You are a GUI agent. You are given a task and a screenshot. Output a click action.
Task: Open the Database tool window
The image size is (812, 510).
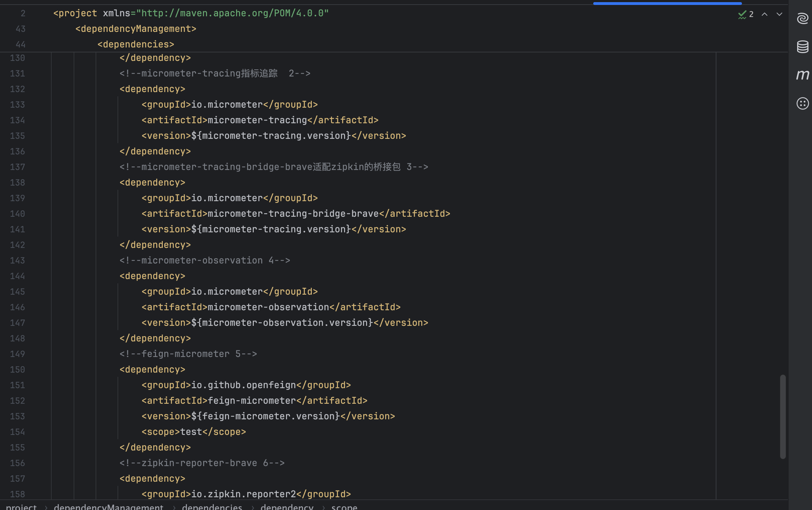click(x=802, y=46)
